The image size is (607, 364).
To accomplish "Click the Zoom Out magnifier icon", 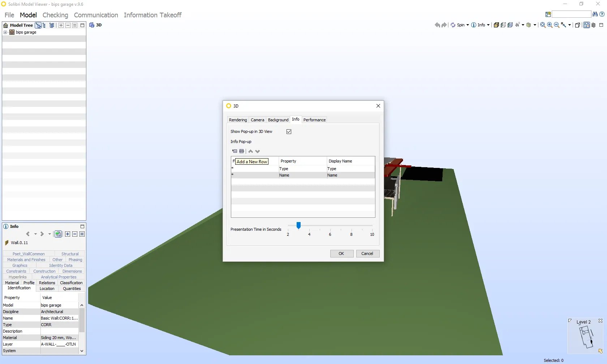I will pos(556,25).
